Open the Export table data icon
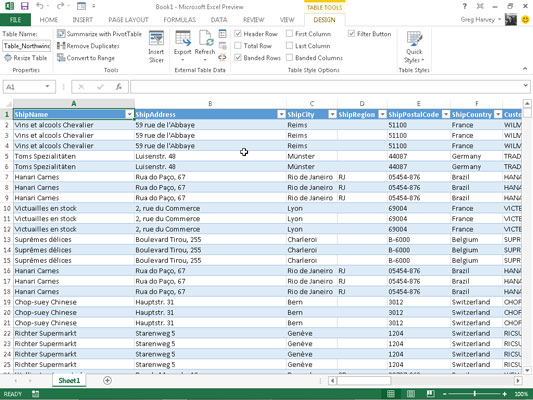Image resolution: width=533 pixels, height=400 pixels. [183, 38]
